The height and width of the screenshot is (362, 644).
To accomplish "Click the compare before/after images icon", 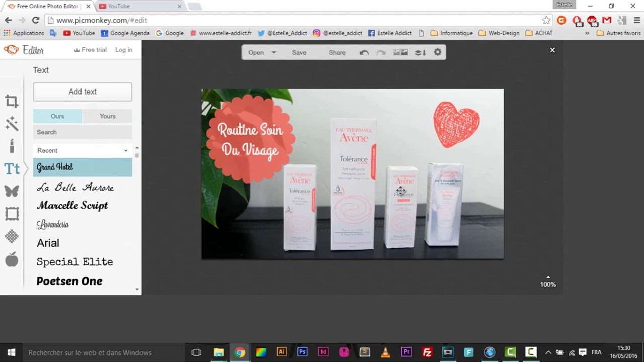I will 400,52.
